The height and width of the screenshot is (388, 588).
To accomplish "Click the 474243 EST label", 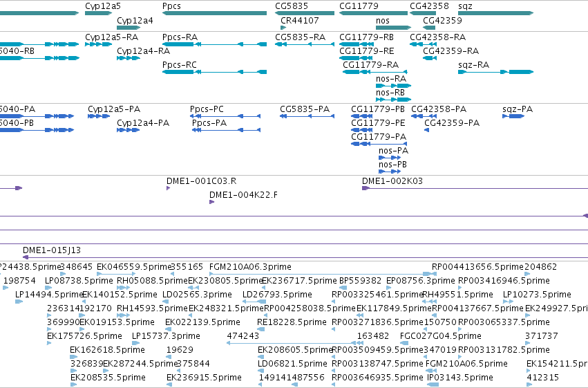I will 243,336.
